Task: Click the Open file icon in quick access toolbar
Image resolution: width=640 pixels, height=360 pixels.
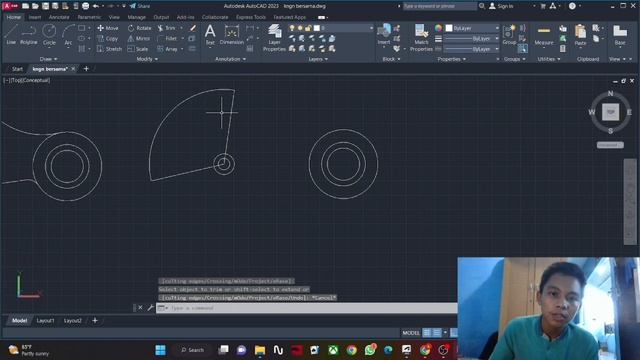Action: [x=35, y=6]
